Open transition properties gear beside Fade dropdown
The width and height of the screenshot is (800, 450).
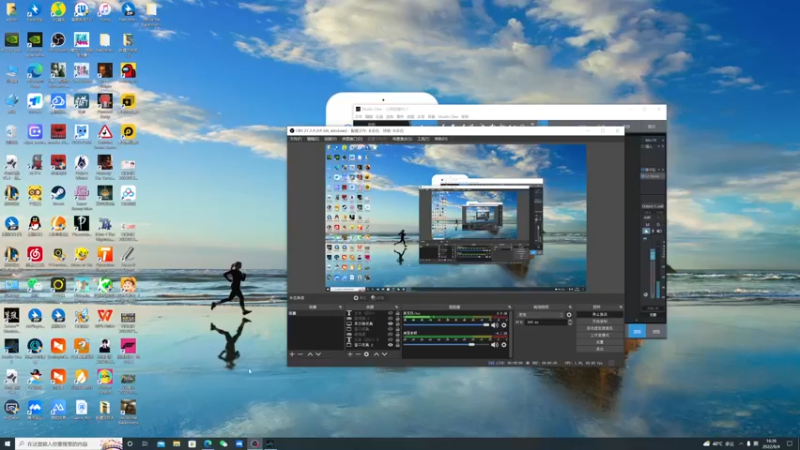(569, 315)
